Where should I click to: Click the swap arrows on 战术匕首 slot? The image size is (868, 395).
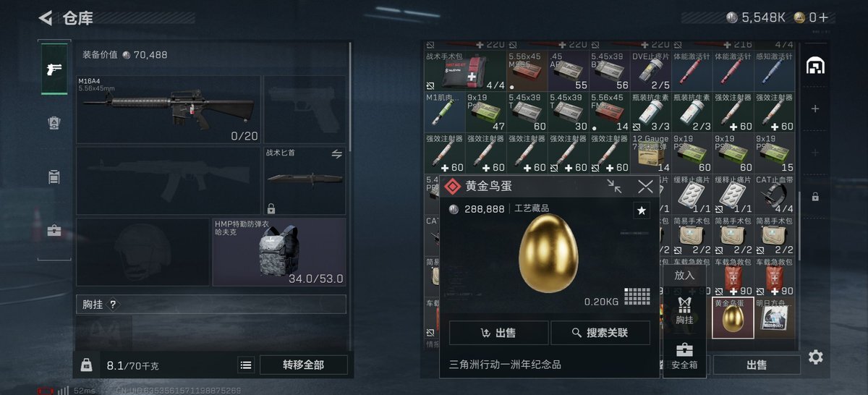336,154
